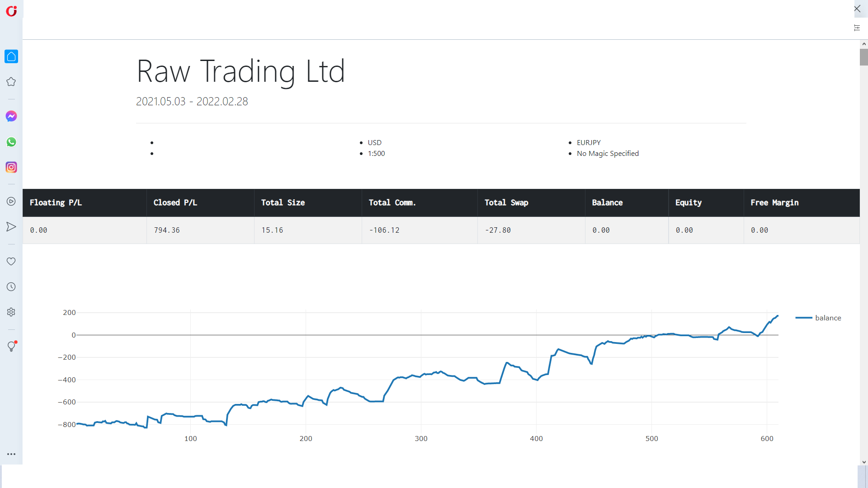Click the scrollbar down arrow
The image size is (868, 488).
(864, 462)
